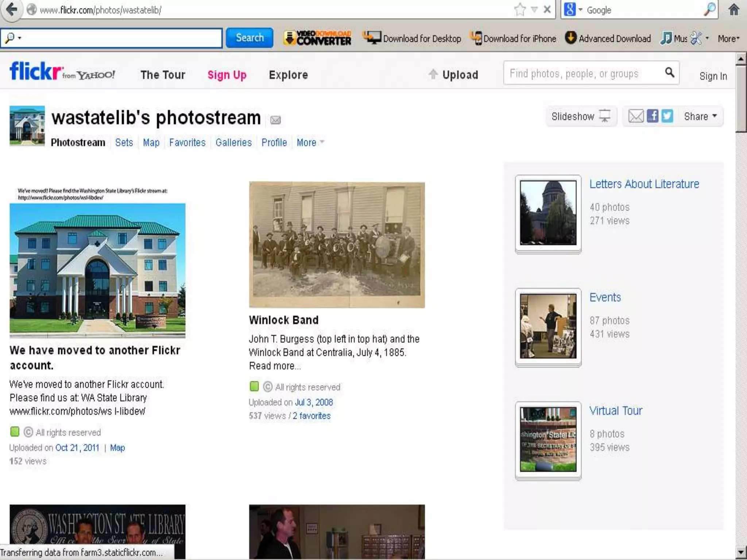Click green safety square under Winlock Band
This screenshot has height=560, width=747.
click(254, 386)
